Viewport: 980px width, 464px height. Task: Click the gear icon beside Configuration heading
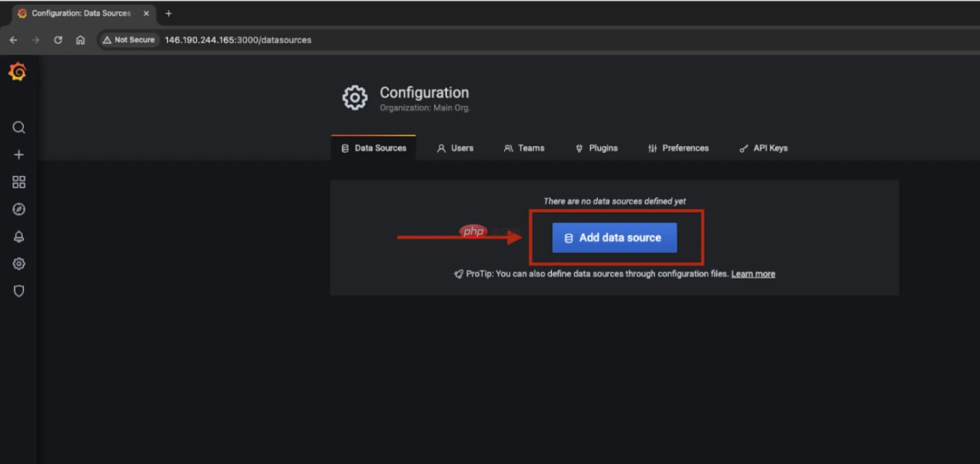pyautogui.click(x=354, y=97)
